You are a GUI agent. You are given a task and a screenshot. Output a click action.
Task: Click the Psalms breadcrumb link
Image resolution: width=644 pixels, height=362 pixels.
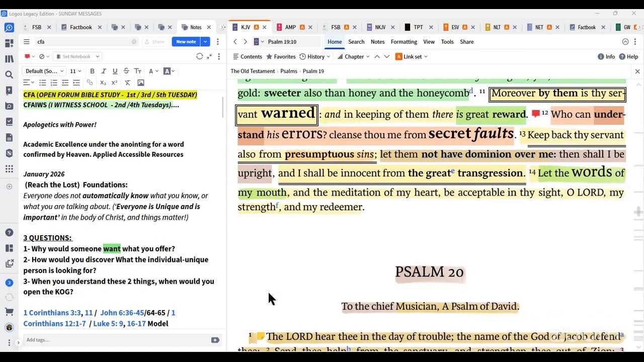(x=289, y=71)
